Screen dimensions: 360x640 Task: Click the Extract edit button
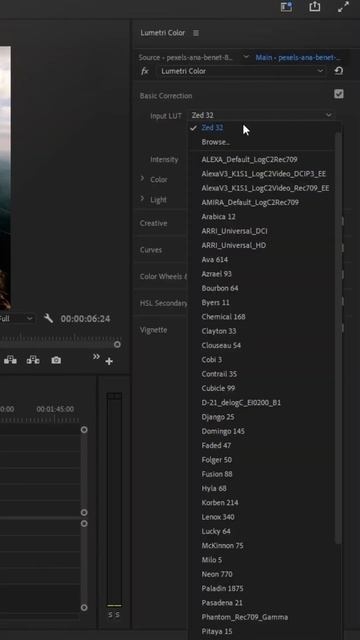click(x=33, y=360)
